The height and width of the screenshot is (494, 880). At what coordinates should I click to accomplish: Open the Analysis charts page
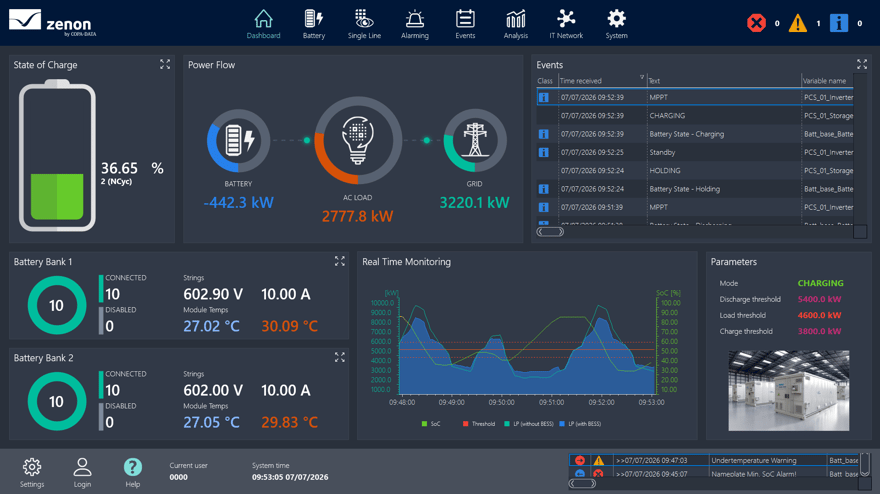[516, 24]
